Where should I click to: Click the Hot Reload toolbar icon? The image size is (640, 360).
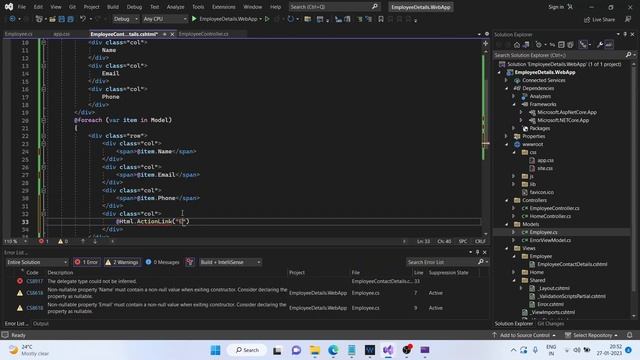pos(290,19)
